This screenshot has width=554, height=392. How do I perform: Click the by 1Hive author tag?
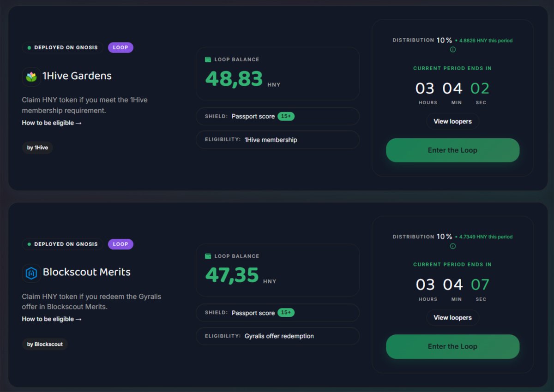click(37, 148)
